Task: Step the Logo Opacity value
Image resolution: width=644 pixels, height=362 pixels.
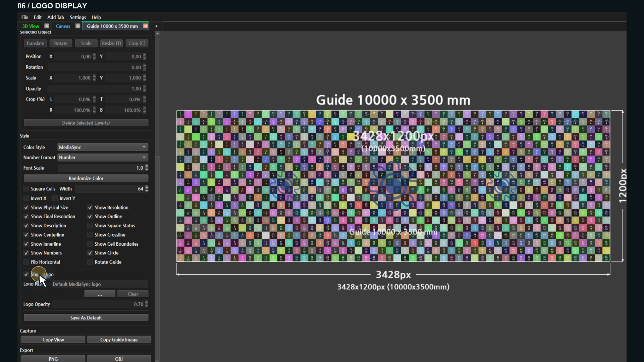Action: point(147,304)
